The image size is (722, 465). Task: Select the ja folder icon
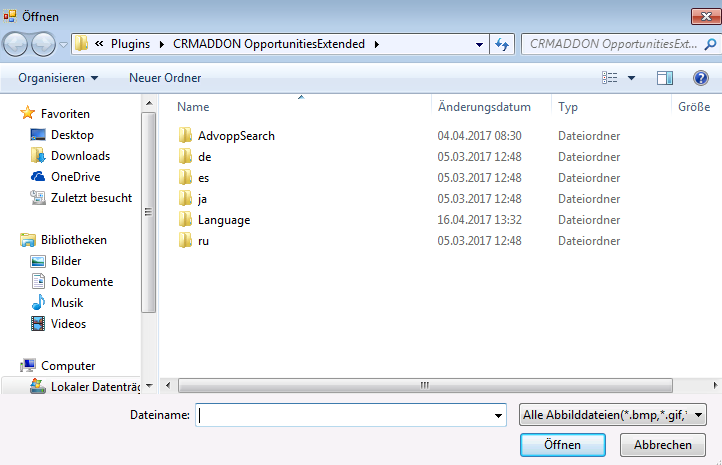pyautogui.click(x=185, y=198)
